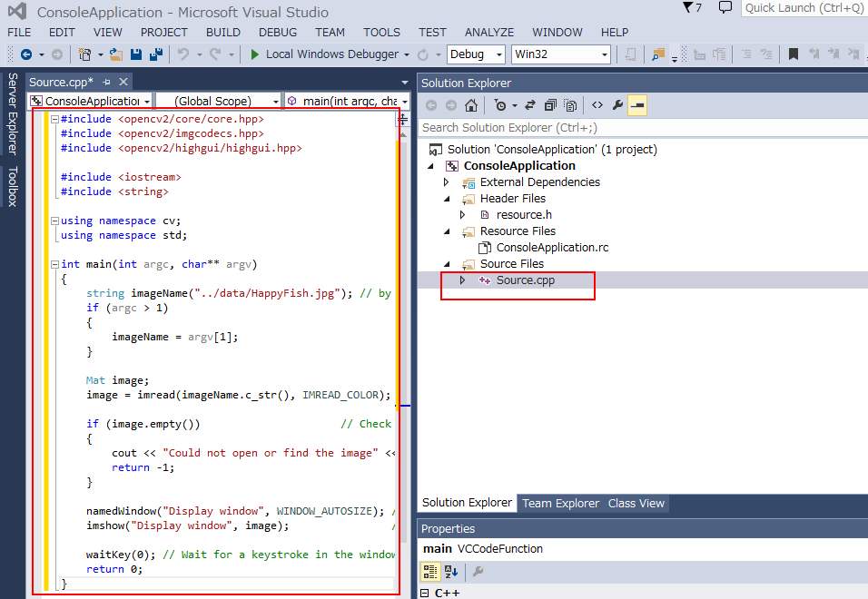Viewport: 868px width, 599px height.
Task: Toggle Categorized view in Properties panel
Action: [430, 572]
